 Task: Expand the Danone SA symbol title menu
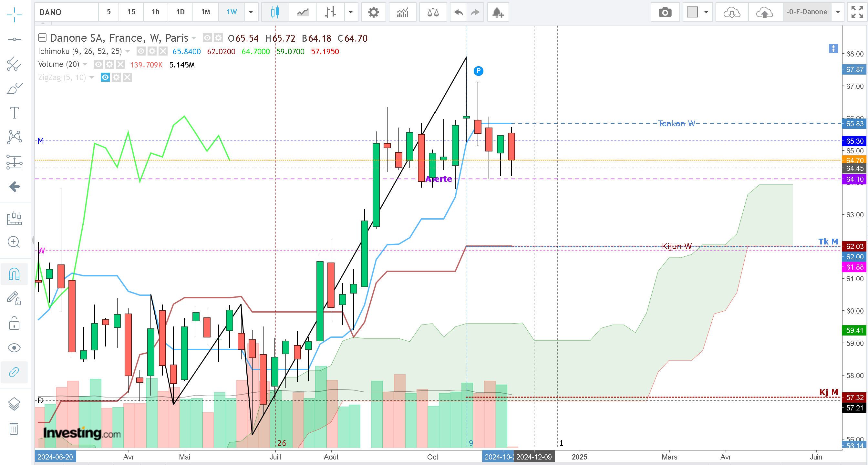[x=194, y=38]
